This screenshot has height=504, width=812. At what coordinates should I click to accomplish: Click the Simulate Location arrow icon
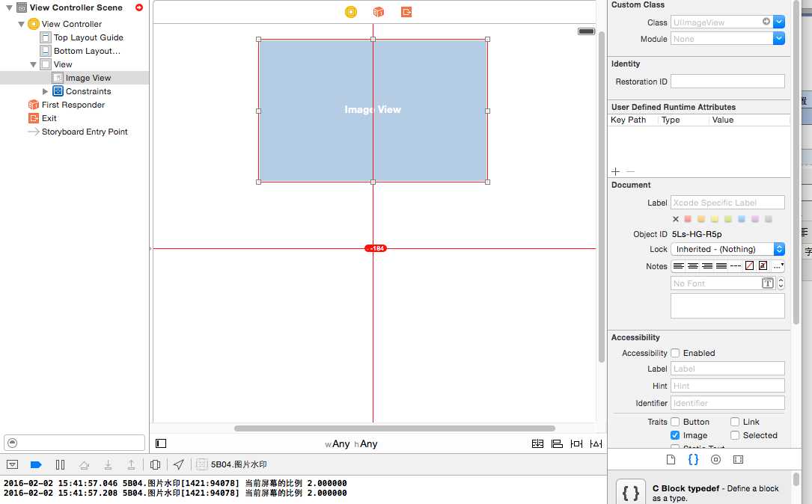(x=178, y=464)
